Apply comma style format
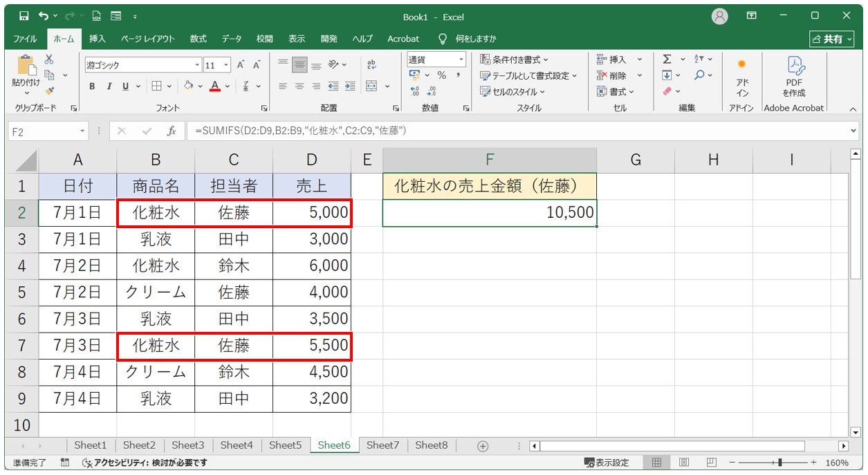The image size is (868, 475). click(458, 75)
